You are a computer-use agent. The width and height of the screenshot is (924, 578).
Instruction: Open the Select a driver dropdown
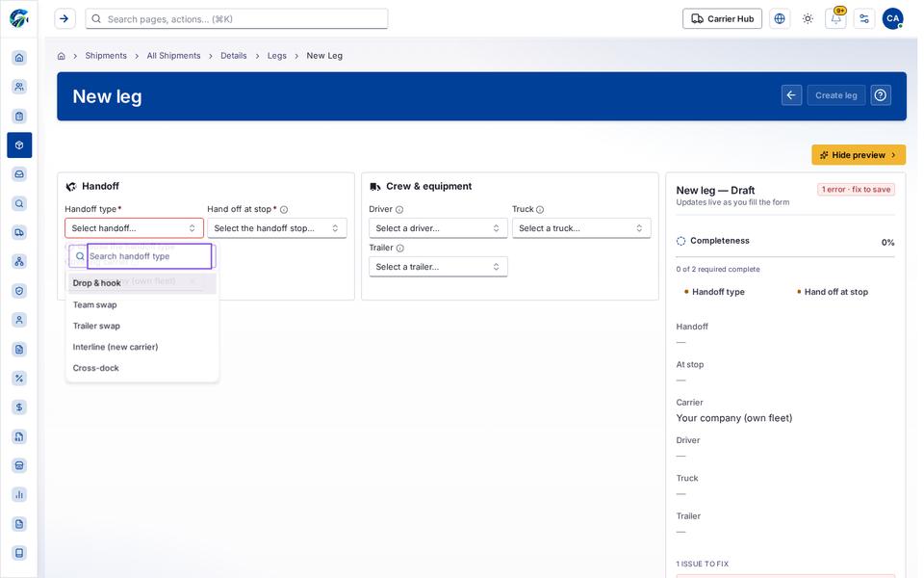pyautogui.click(x=438, y=228)
